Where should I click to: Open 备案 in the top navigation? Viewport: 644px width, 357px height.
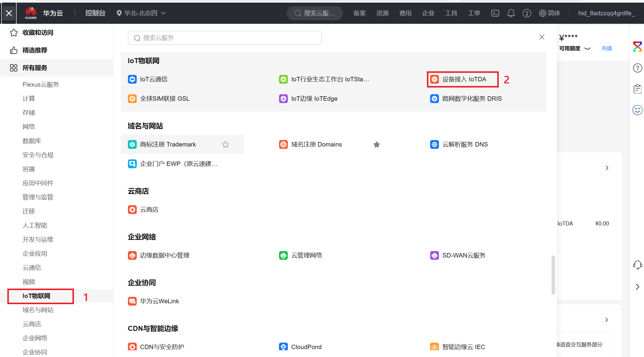pyautogui.click(x=359, y=13)
